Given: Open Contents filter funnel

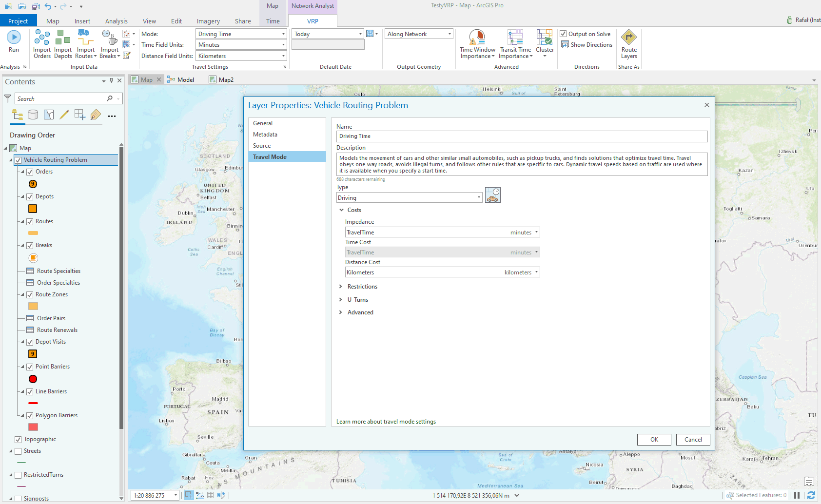Looking at the screenshot, I should [x=8, y=99].
